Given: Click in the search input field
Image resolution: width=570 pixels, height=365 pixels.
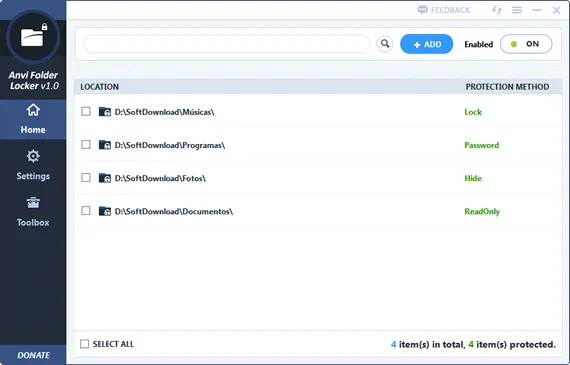Looking at the screenshot, I should pyautogui.click(x=227, y=44).
